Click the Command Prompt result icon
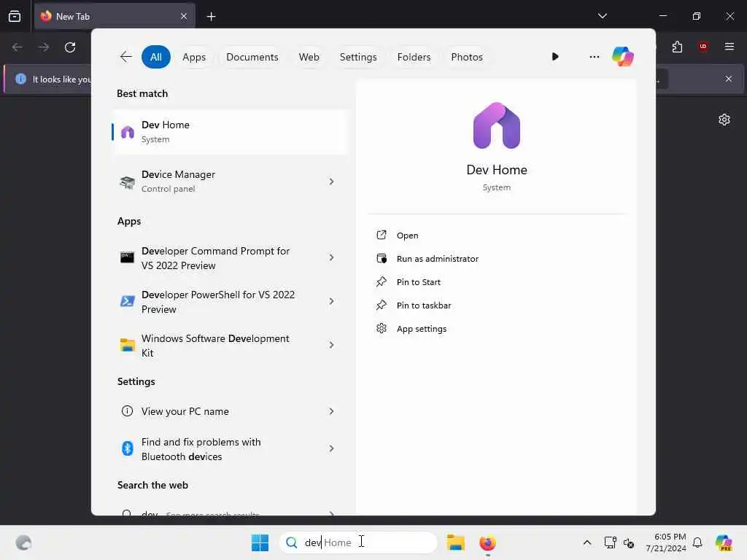This screenshot has width=747, height=560. coord(127,257)
